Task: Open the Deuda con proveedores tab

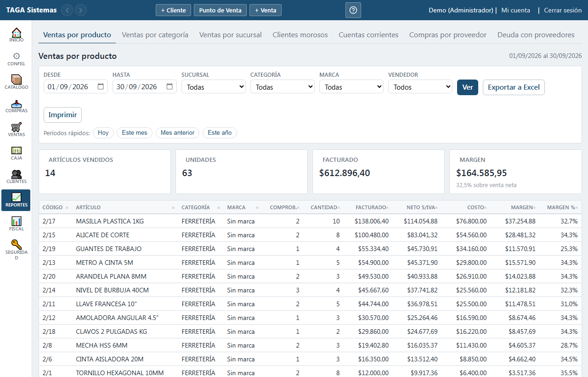Action: coord(536,35)
